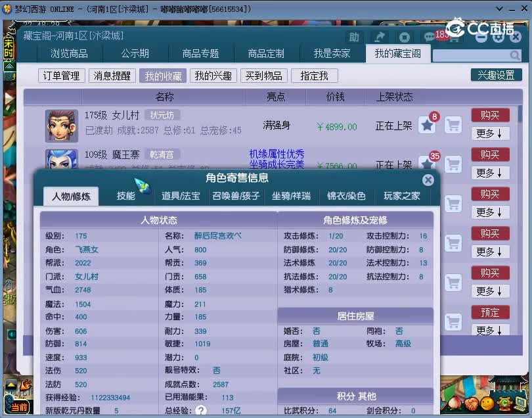Open the 助 helper icon in header
The image size is (532, 418).
click(x=354, y=37)
